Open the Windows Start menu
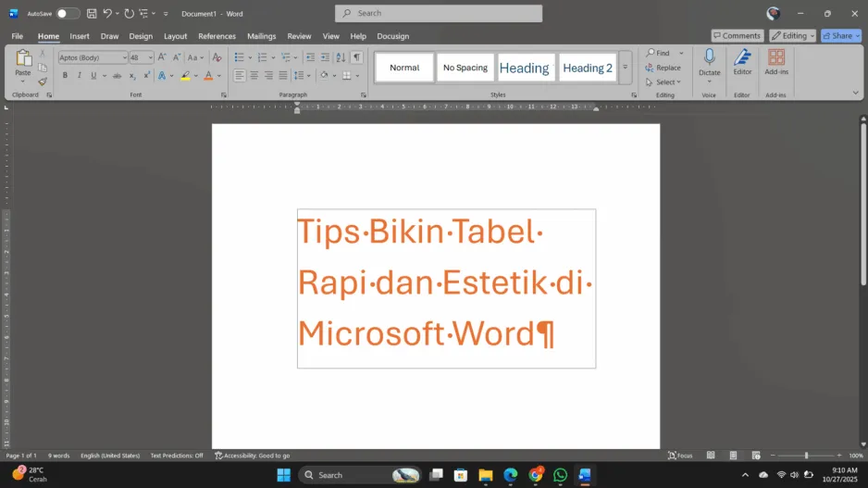 (283, 475)
